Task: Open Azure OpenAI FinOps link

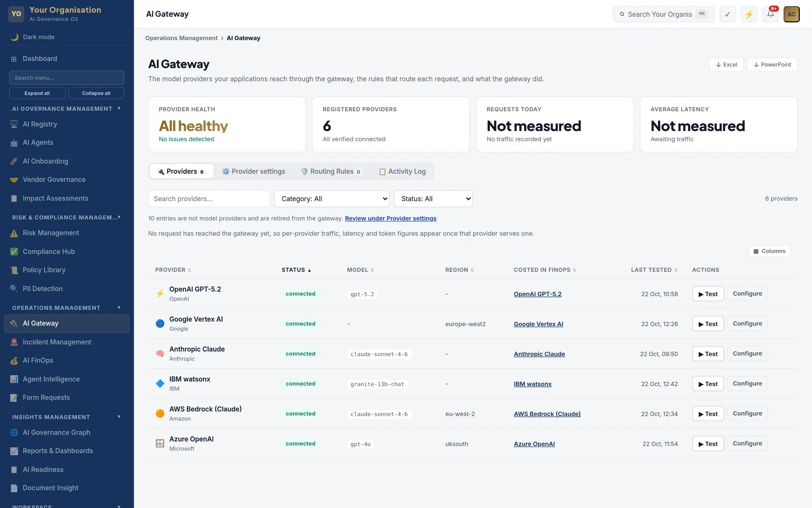Action: pyautogui.click(x=534, y=444)
